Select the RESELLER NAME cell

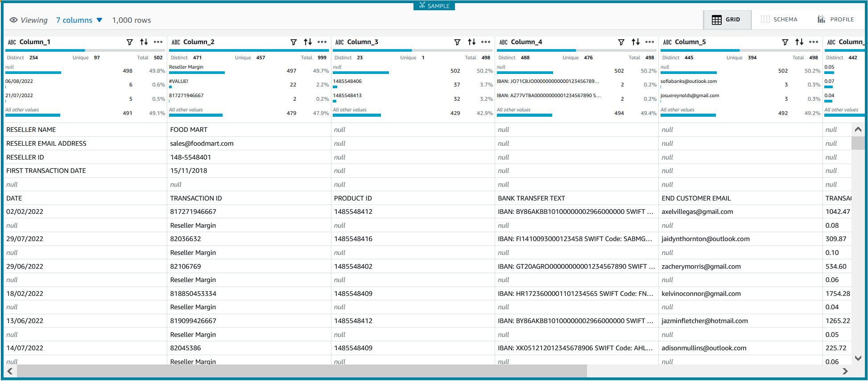click(85, 130)
